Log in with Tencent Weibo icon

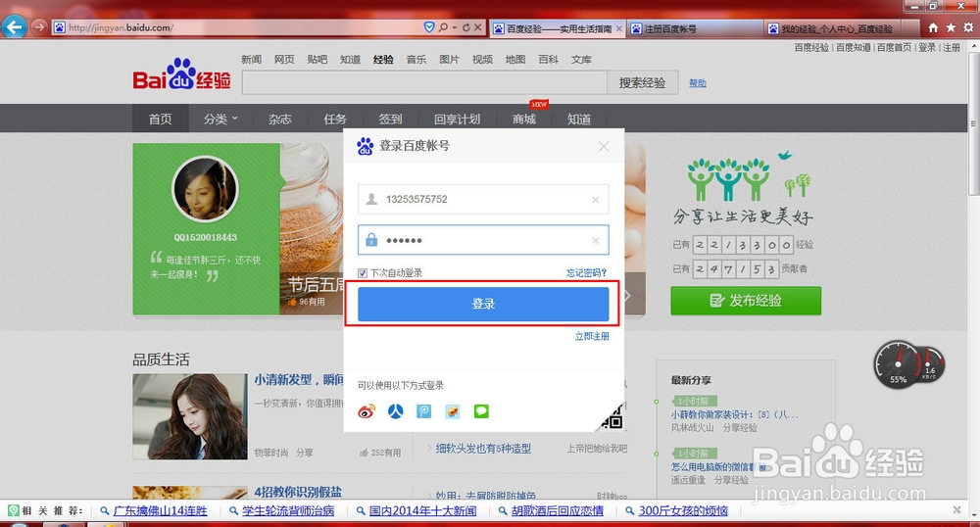pyautogui.click(x=424, y=411)
